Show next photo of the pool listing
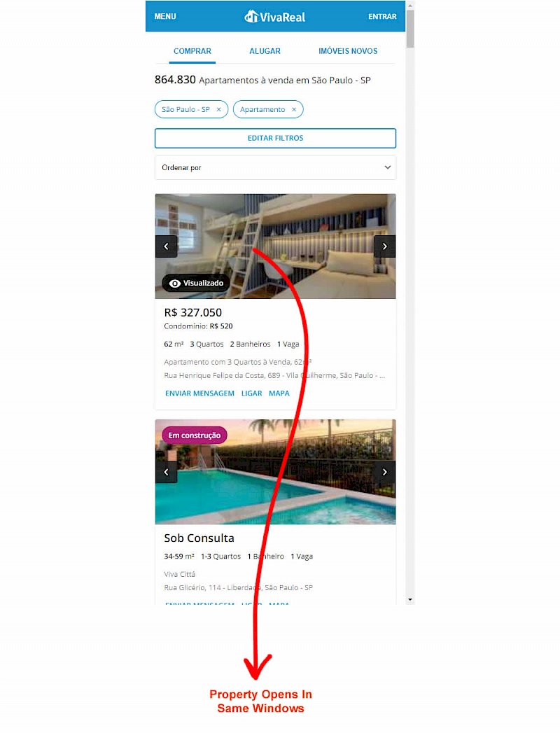 pos(385,472)
